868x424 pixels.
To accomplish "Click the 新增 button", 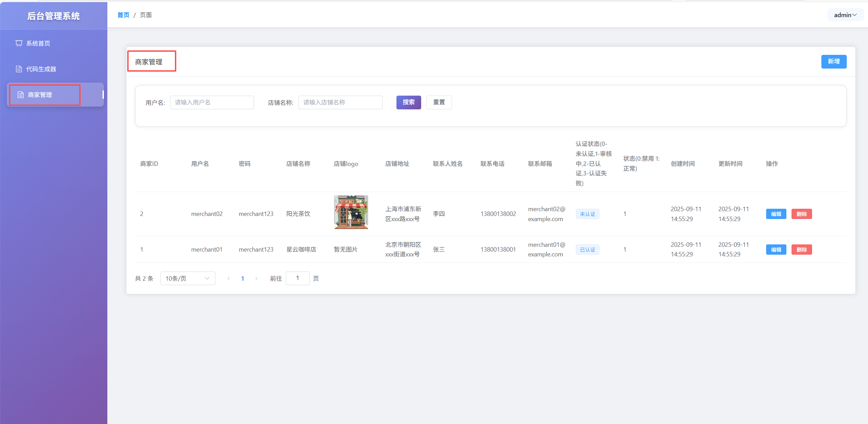I will (x=833, y=61).
